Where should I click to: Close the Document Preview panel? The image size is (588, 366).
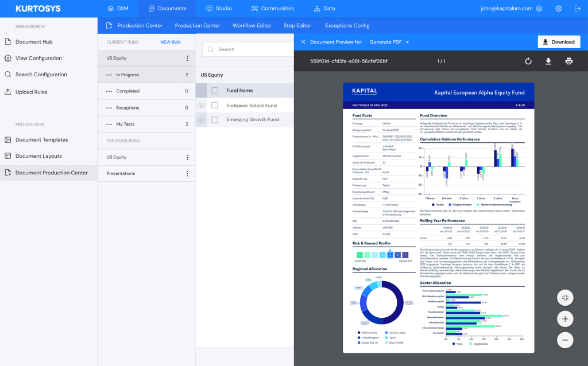click(303, 42)
